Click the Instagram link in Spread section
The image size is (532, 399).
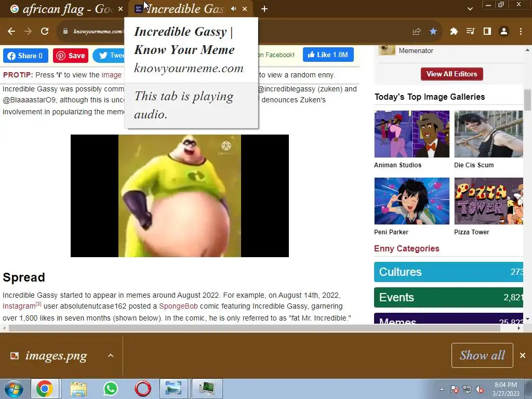click(x=19, y=306)
